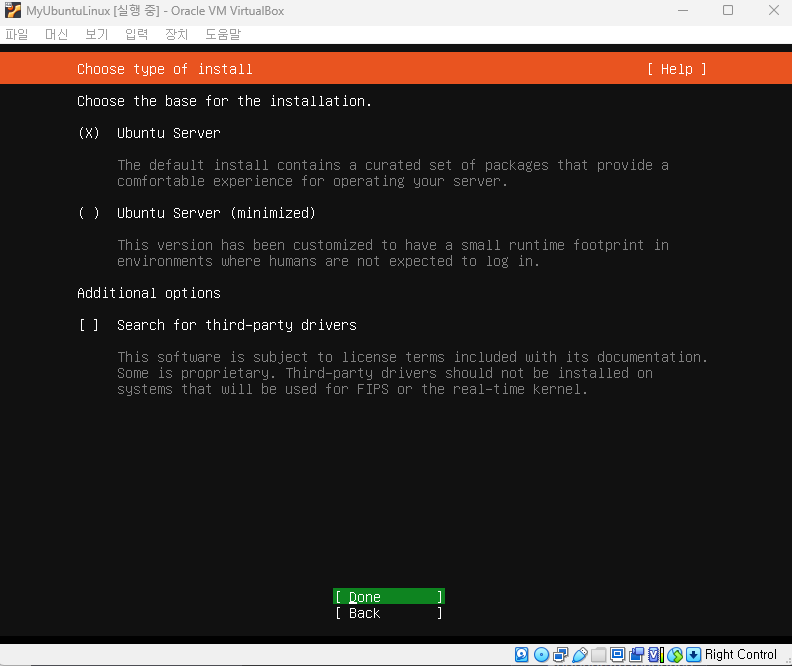Open the 입력 menu
This screenshot has height=666, width=792.
[136, 34]
